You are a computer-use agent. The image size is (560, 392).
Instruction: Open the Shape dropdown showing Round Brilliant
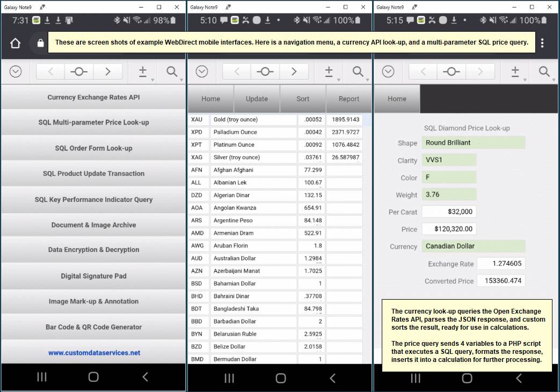473,142
